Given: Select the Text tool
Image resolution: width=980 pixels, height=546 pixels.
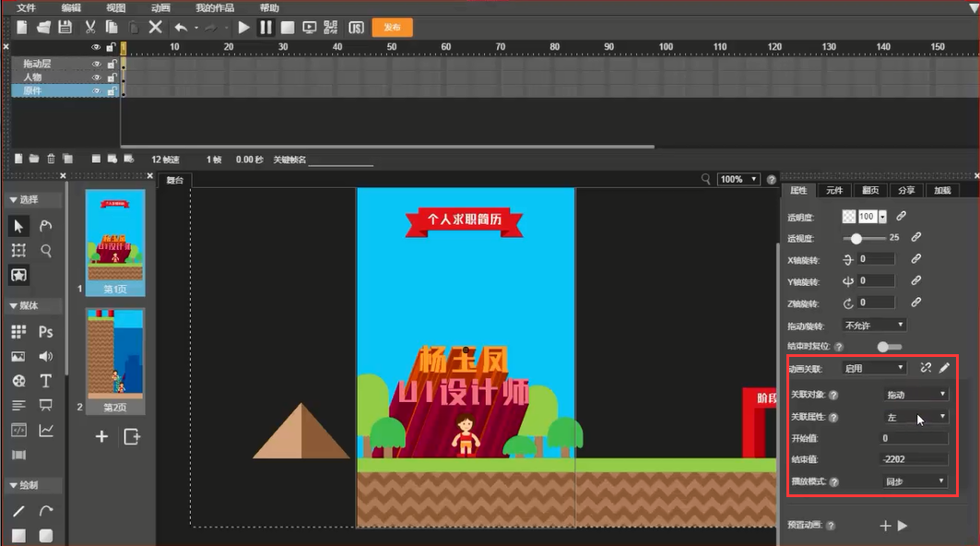Looking at the screenshot, I should (x=45, y=381).
